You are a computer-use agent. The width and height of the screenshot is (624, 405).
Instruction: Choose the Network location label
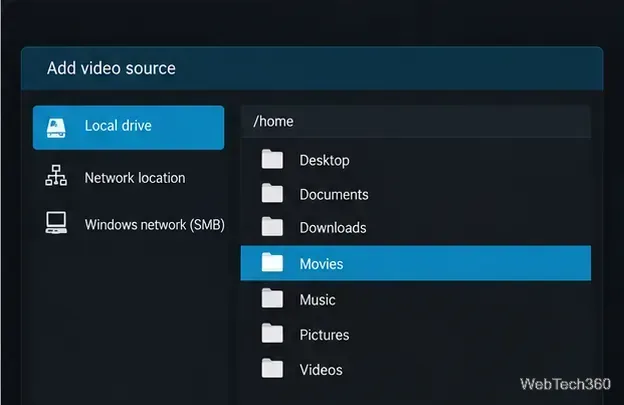pyautogui.click(x=135, y=178)
